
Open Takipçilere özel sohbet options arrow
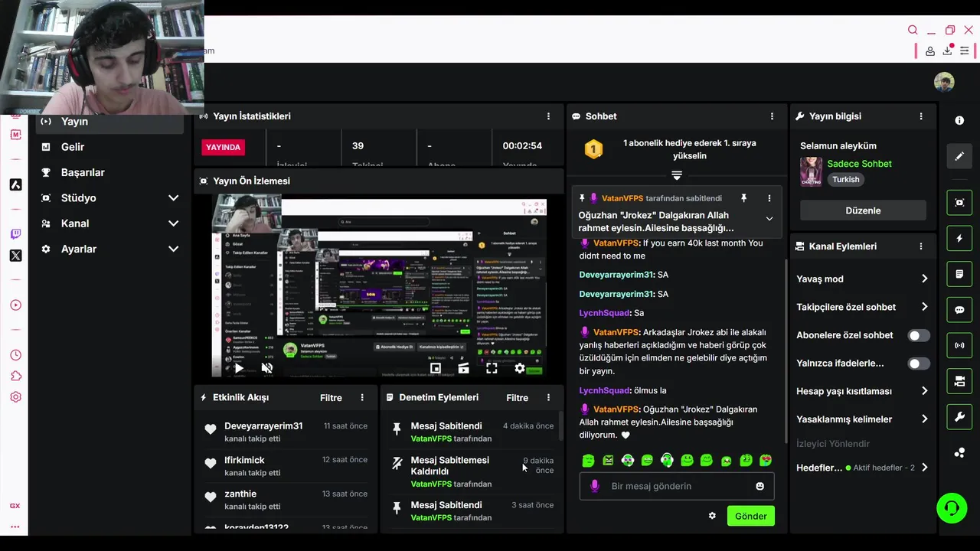[x=924, y=307]
